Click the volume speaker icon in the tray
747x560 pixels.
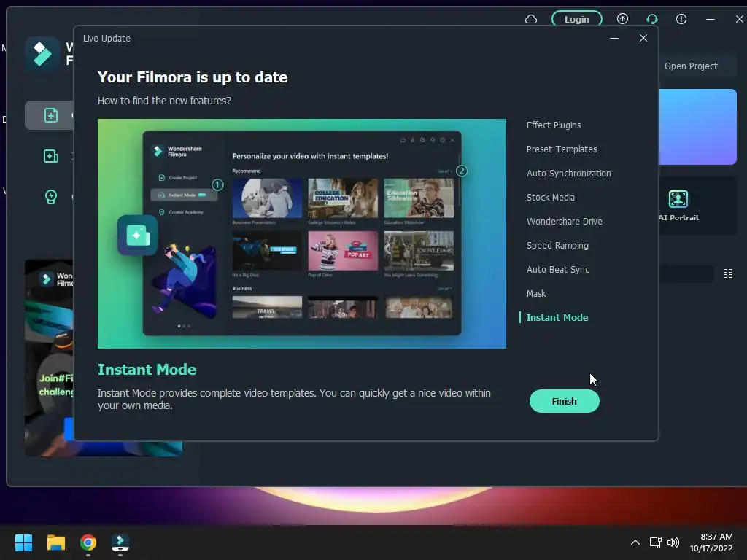pos(673,542)
